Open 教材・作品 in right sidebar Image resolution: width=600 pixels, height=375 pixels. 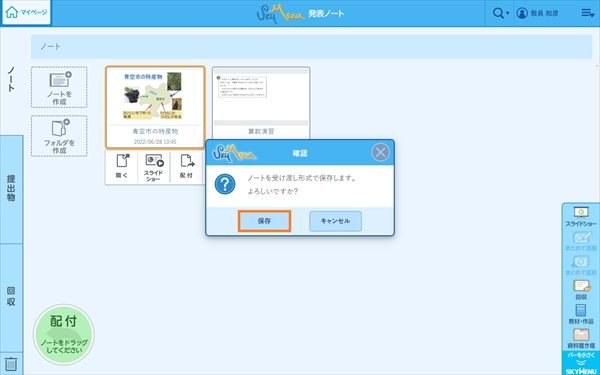581,314
